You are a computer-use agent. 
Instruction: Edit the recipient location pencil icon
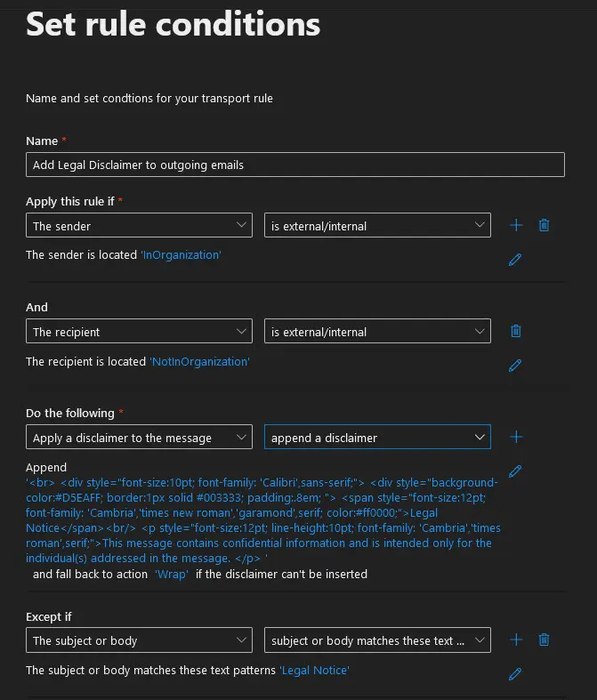514,366
